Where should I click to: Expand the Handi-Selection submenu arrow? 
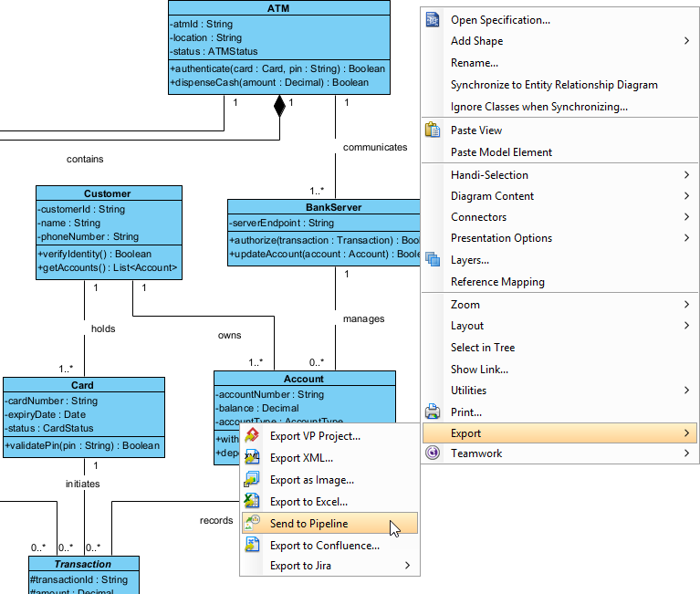(x=686, y=175)
